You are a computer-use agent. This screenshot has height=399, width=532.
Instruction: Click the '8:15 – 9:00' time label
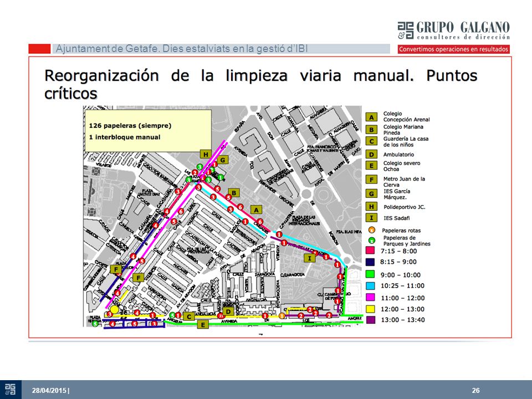coord(398,262)
